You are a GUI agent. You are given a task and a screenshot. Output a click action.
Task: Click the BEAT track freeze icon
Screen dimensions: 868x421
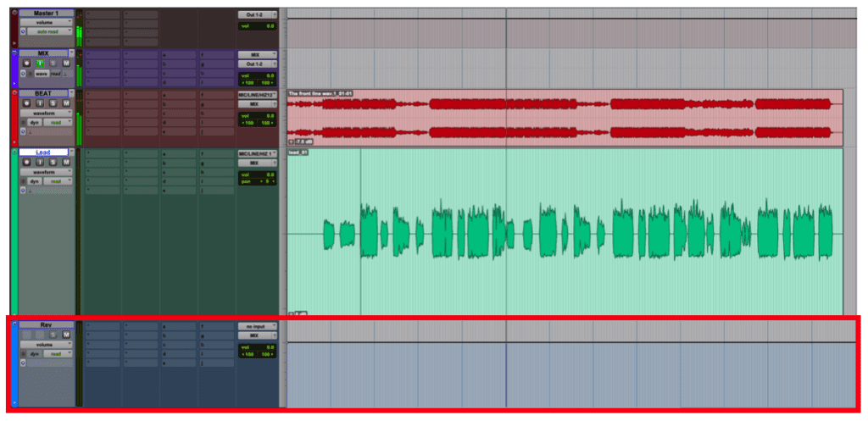point(23,122)
